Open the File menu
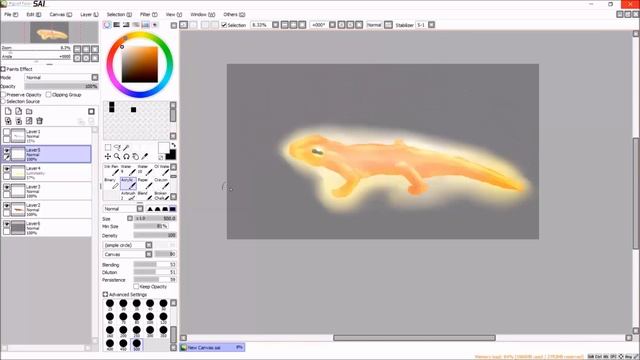Viewport: 640px width, 360px height. tap(11, 14)
